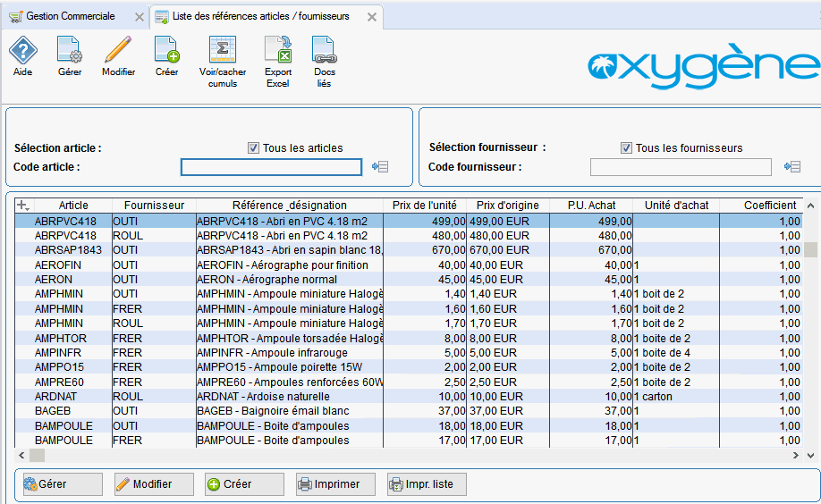Open Docs liés linked documents icon
821x504 pixels.
click(x=324, y=62)
